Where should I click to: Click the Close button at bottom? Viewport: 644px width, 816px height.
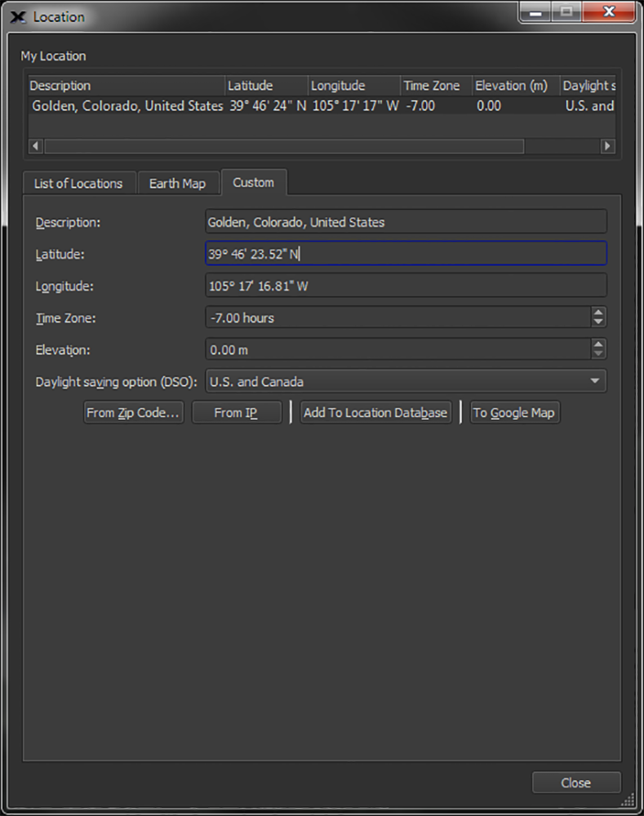click(576, 783)
